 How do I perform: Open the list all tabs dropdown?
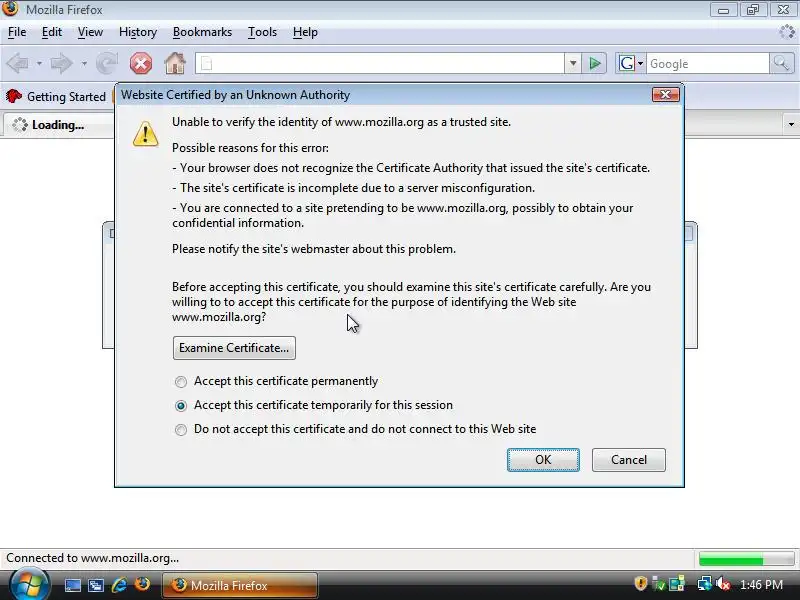pyautogui.click(x=791, y=124)
